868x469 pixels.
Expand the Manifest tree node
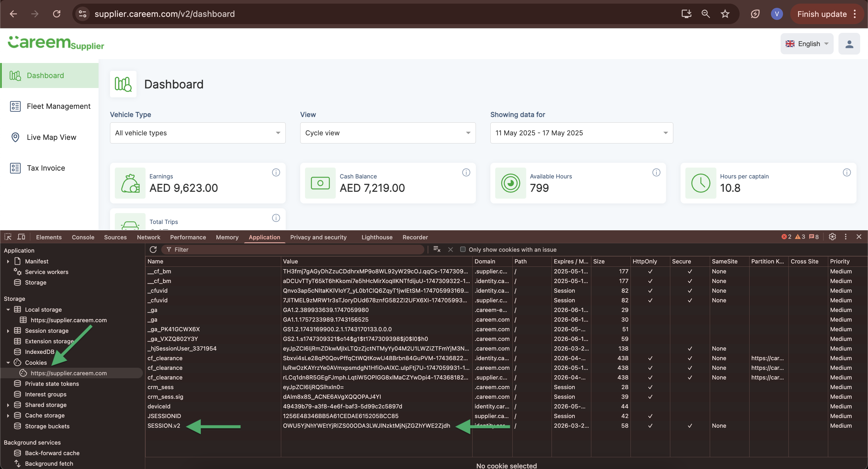coord(8,261)
